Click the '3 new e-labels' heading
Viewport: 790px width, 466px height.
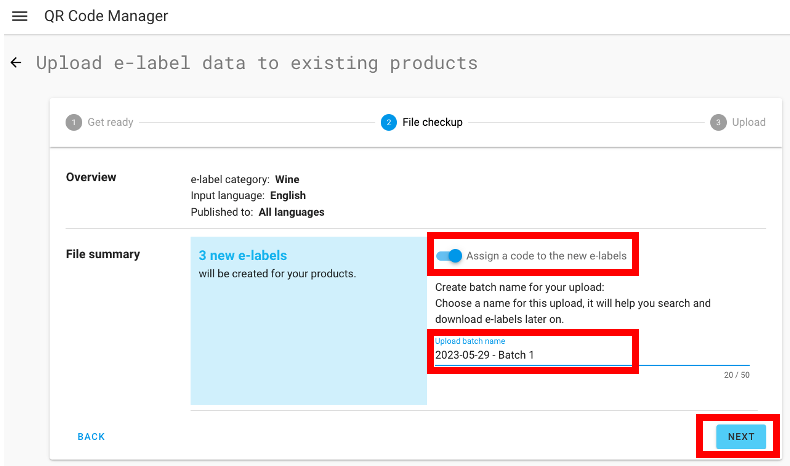point(243,256)
